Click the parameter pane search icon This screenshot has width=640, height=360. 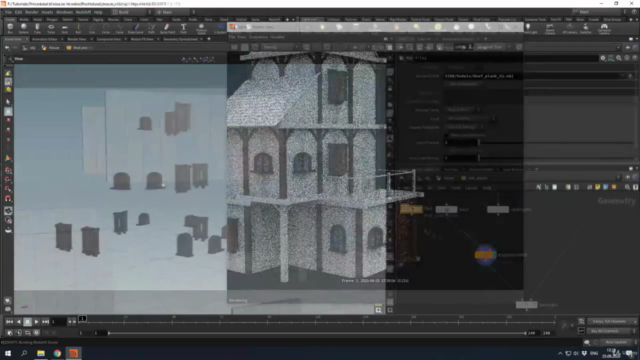[x=619, y=58]
